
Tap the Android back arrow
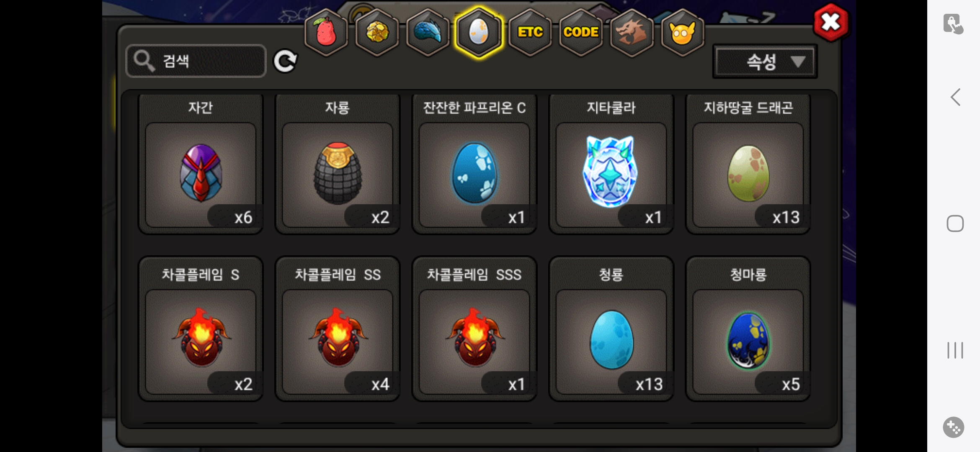(x=955, y=97)
